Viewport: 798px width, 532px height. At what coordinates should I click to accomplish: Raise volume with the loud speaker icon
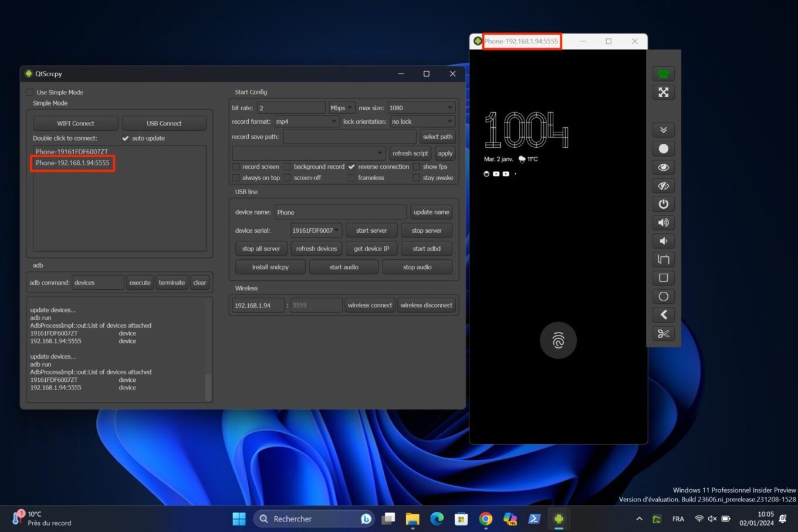663,222
